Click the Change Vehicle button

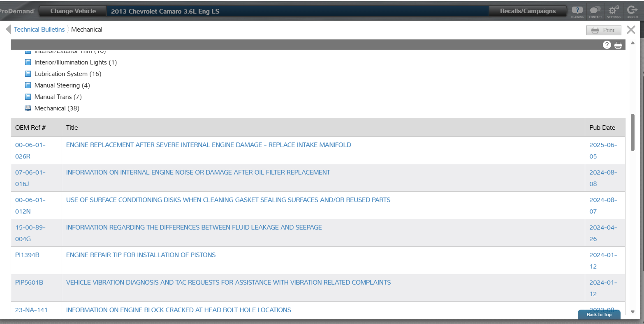point(73,11)
